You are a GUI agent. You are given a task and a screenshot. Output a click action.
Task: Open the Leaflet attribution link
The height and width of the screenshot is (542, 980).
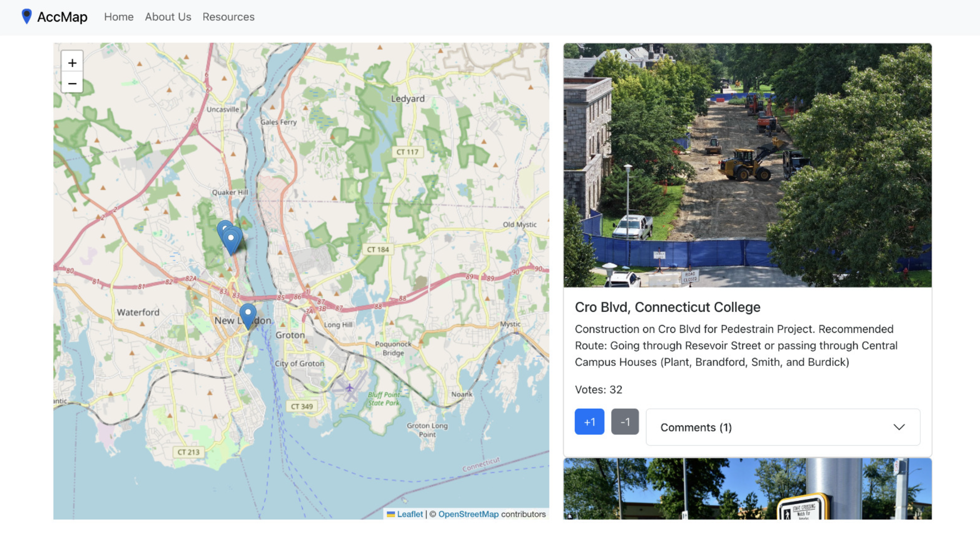(410, 514)
